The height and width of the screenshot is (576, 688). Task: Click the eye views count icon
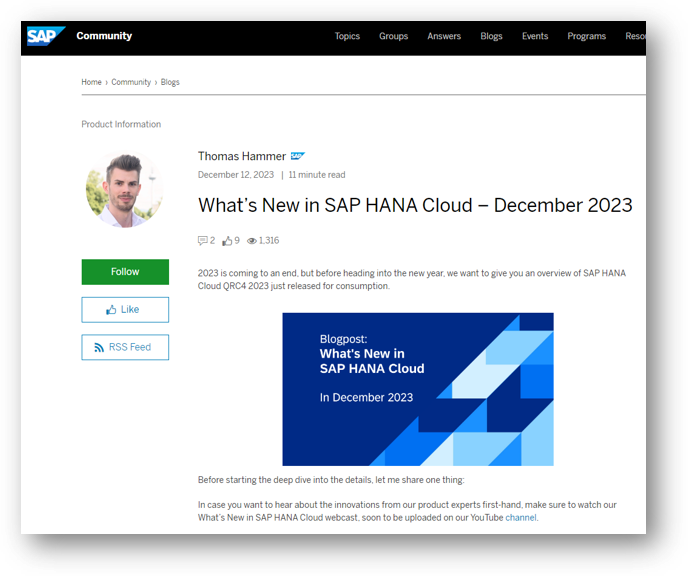point(251,241)
